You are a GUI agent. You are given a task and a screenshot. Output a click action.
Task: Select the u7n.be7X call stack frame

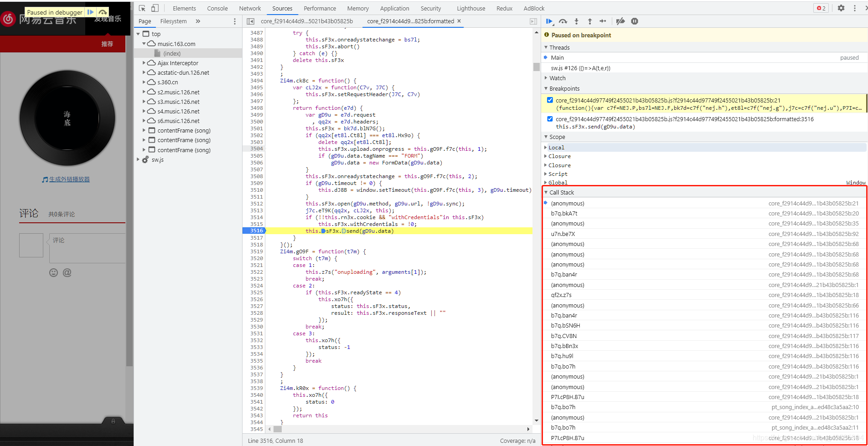[704, 234]
